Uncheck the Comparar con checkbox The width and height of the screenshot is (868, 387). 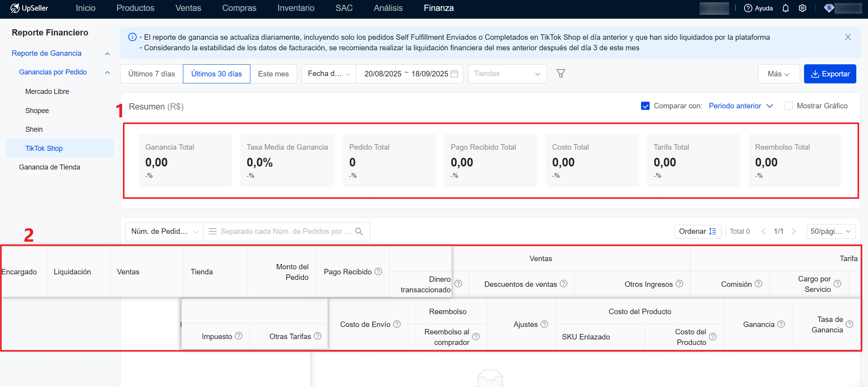(645, 106)
